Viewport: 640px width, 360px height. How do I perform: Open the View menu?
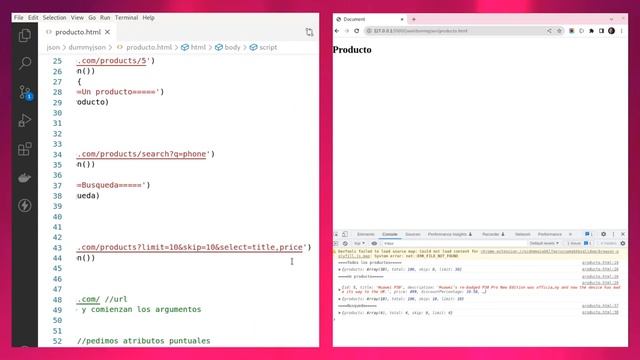coord(77,18)
